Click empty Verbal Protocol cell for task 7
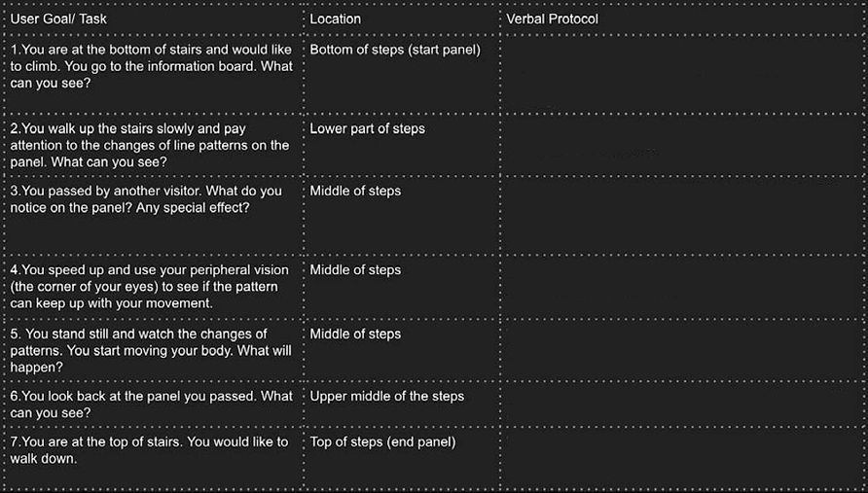 (684, 459)
